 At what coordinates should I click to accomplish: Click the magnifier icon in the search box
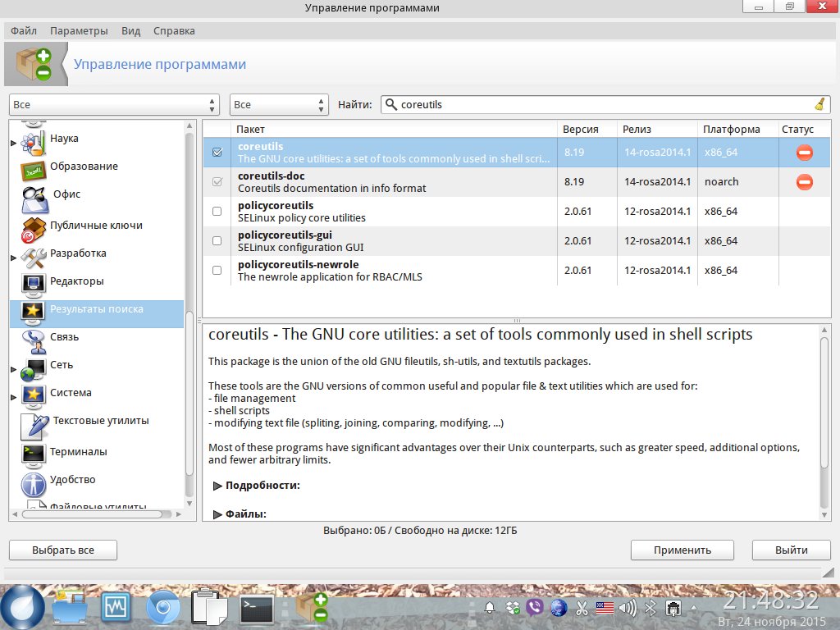pos(391,104)
